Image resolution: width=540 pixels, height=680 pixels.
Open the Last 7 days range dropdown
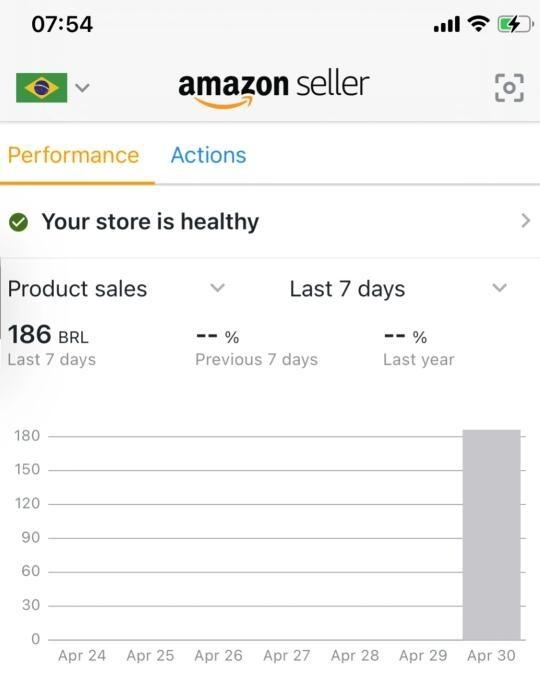click(x=398, y=289)
